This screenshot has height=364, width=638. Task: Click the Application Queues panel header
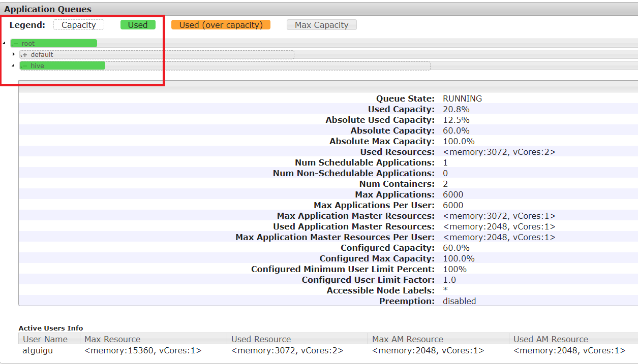tap(319, 9)
